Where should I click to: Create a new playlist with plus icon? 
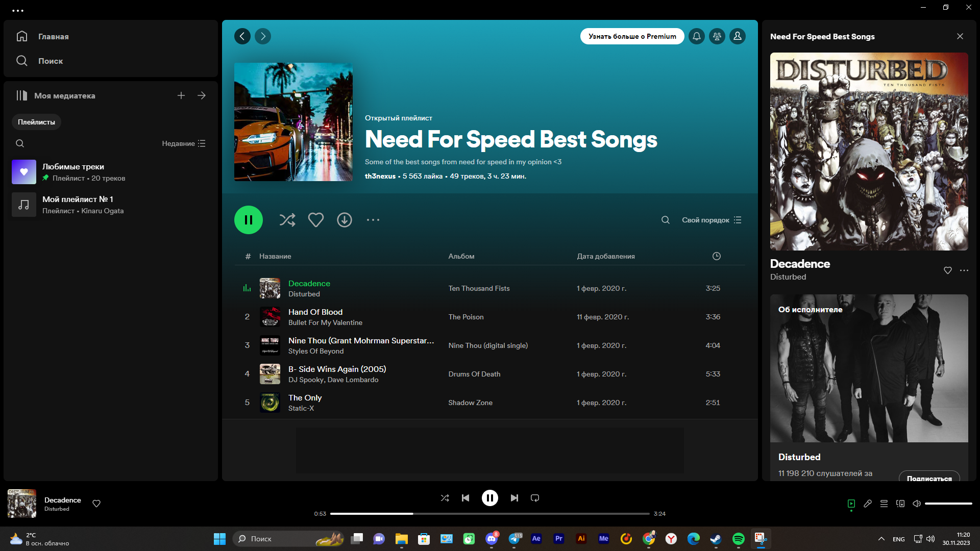pyautogui.click(x=181, y=95)
